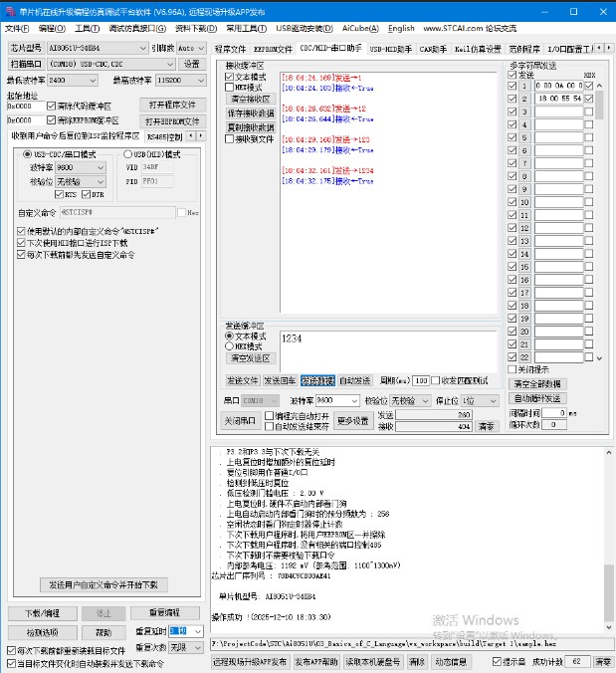Enable the 接收到文件 checkbox
616x673 pixels.
click(x=230, y=139)
